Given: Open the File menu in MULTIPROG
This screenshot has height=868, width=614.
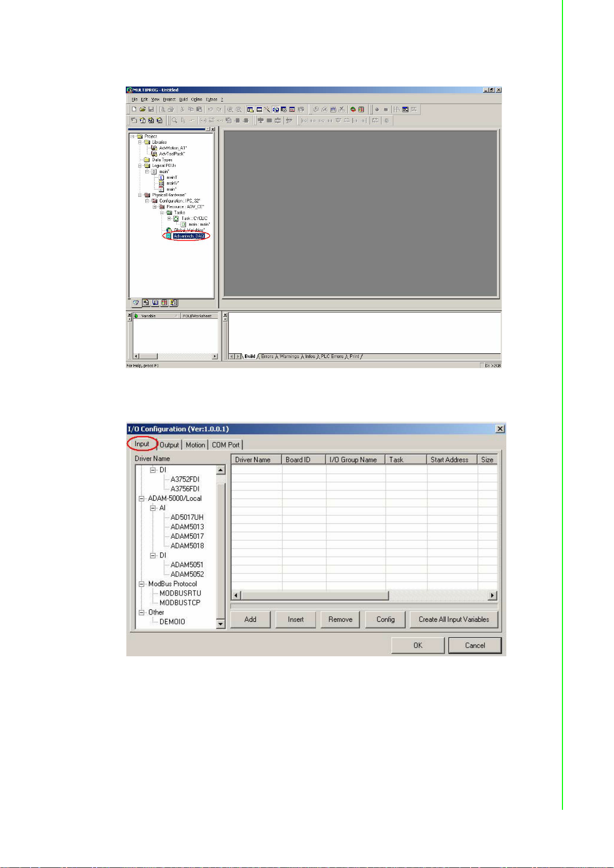Looking at the screenshot, I should pyautogui.click(x=134, y=99).
